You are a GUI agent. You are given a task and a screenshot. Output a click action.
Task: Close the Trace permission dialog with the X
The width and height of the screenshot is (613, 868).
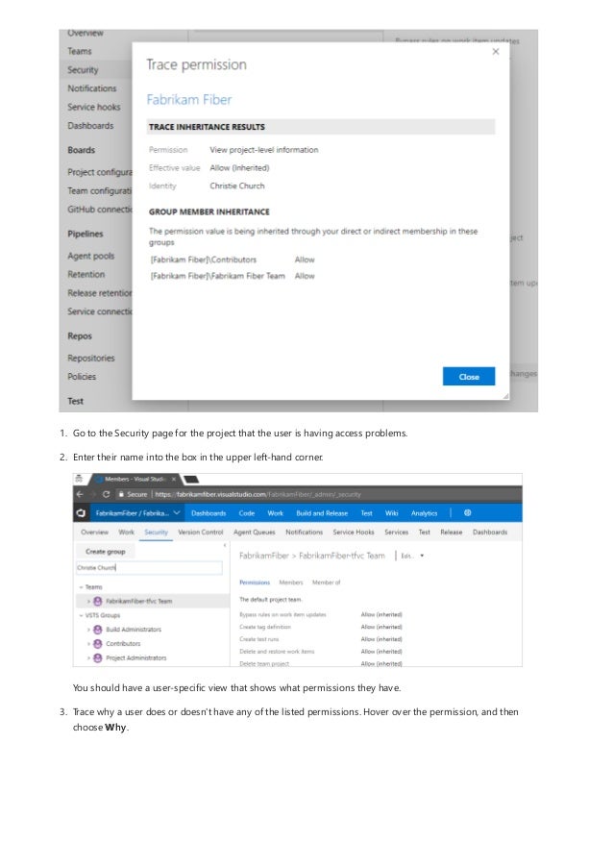496,52
